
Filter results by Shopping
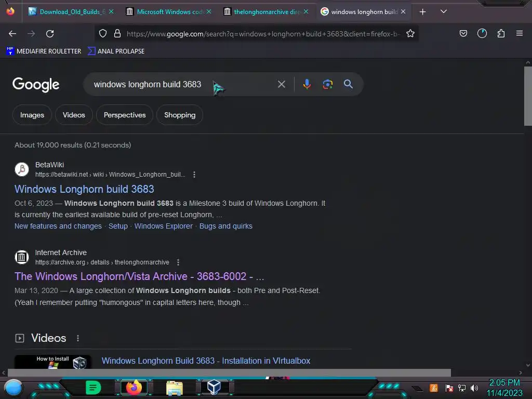tap(180, 115)
